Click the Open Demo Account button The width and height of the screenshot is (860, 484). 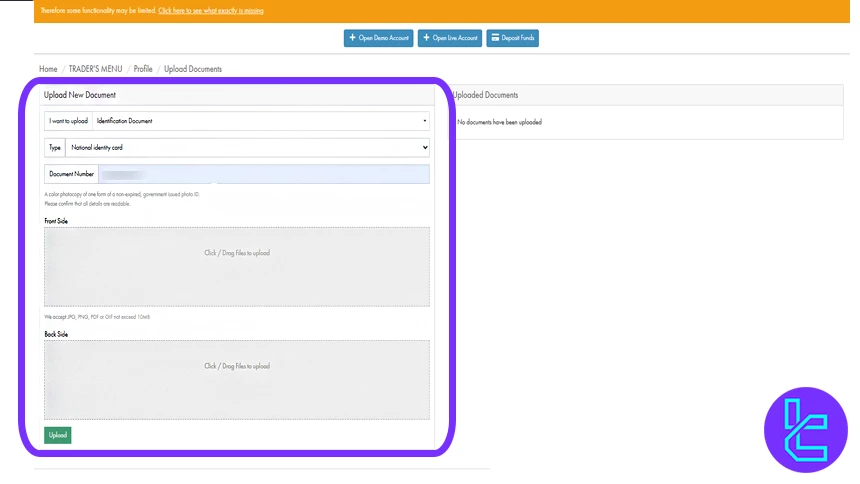[x=378, y=38]
